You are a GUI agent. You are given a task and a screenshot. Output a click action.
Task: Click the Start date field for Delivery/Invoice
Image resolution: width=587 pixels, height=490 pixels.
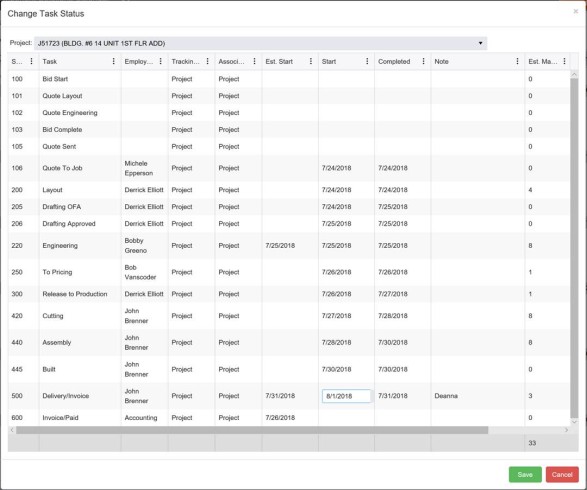(x=346, y=396)
